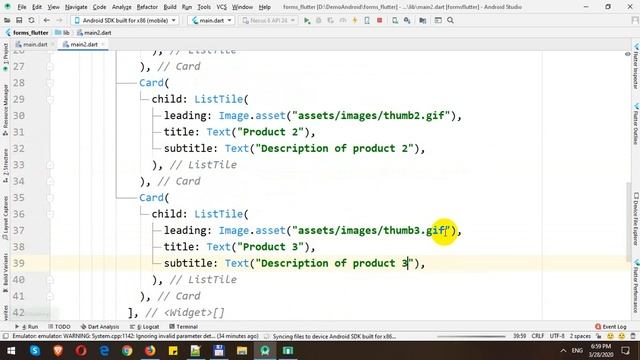Collapse the ListTile block at line 29
640x360 pixels.
[x=50, y=100]
